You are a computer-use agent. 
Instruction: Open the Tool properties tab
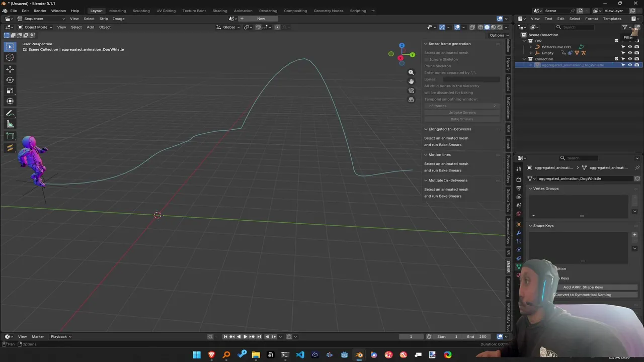[x=519, y=169]
